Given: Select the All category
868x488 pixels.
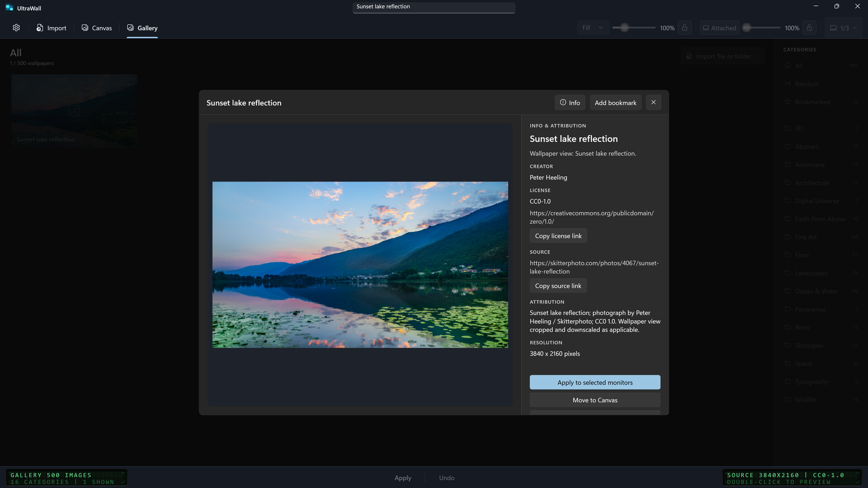Looking at the screenshot, I should 821,66.
